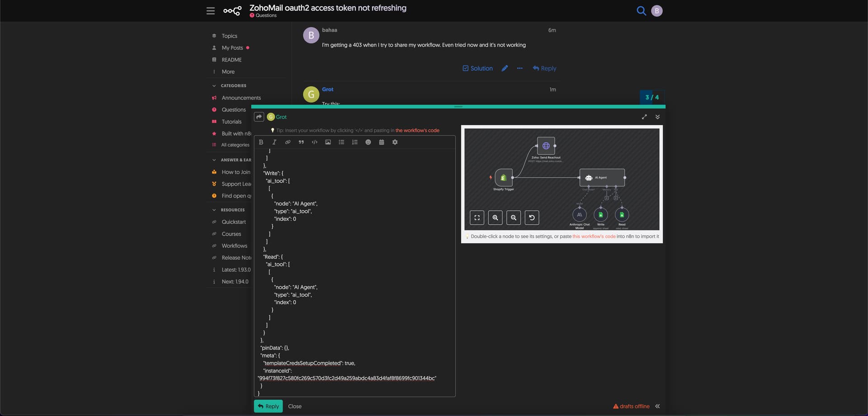This screenshot has width=868, height=416.
Task: Select the Read sheet node
Action: click(622, 215)
